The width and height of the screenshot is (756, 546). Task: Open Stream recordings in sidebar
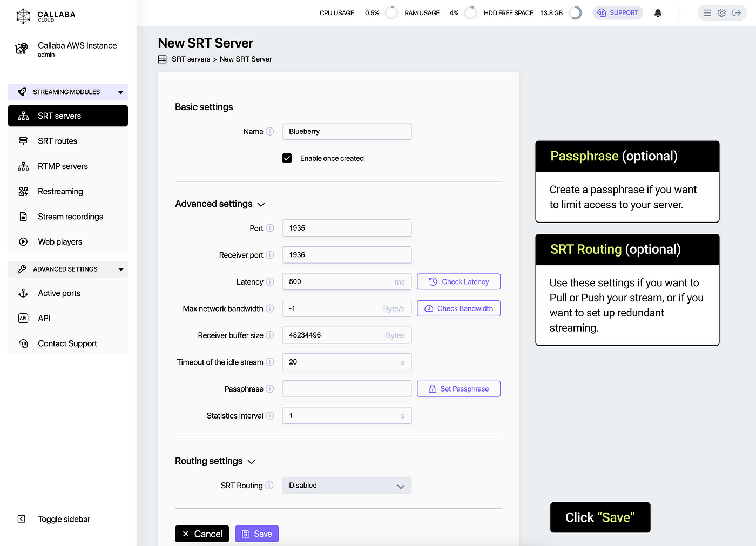68,217
